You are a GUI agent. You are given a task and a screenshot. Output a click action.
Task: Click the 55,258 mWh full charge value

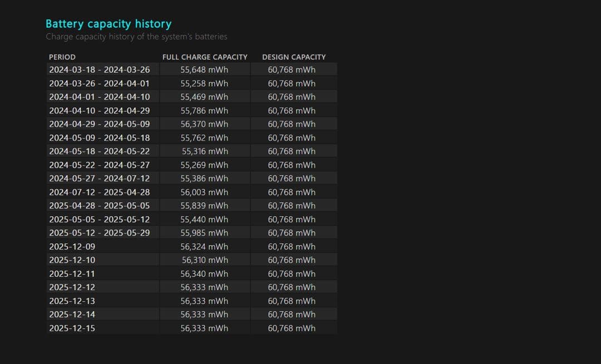[204, 83]
